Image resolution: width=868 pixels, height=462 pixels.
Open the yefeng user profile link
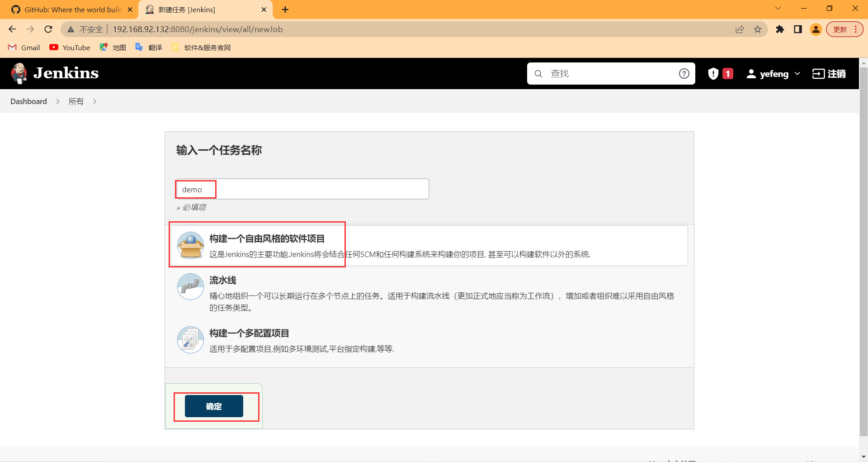[x=774, y=73]
